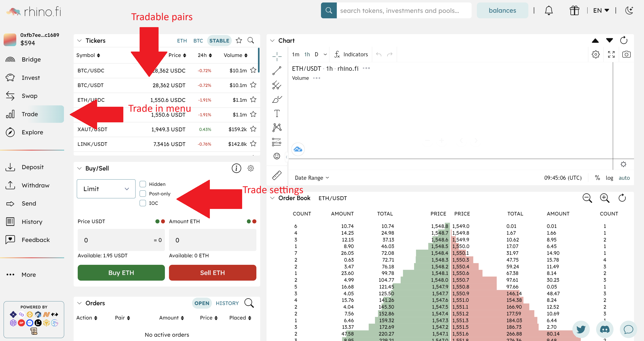Viewport: 644px width, 341px height.
Task: Click the Sell ETH button
Action: tap(213, 273)
